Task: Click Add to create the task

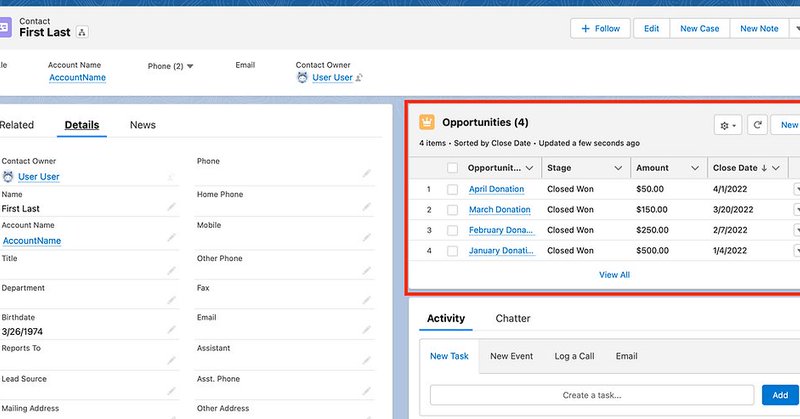Action: (x=780, y=395)
